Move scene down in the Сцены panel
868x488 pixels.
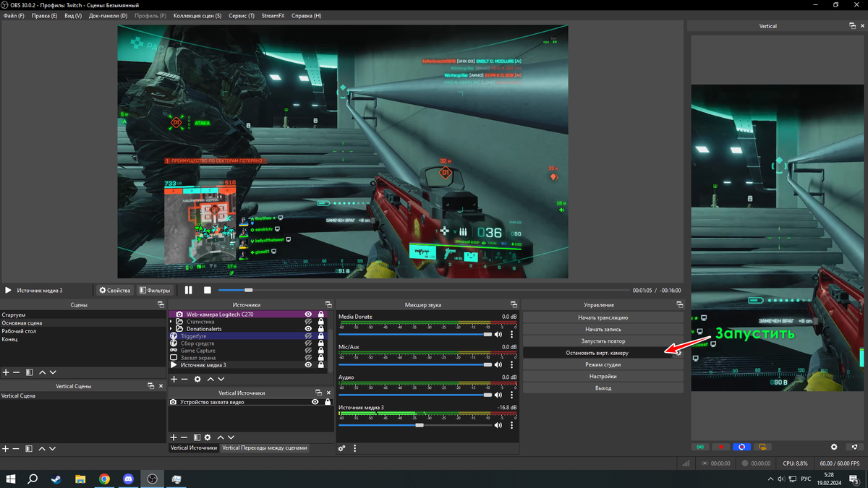click(x=52, y=372)
